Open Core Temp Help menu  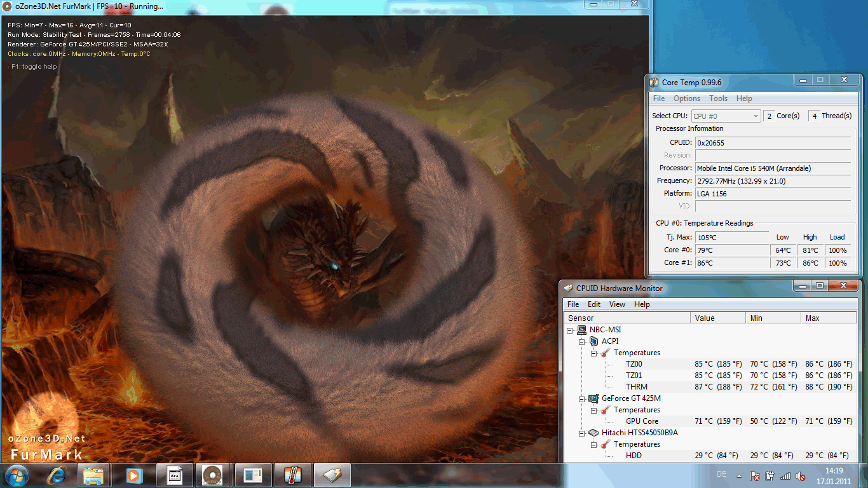(x=744, y=98)
